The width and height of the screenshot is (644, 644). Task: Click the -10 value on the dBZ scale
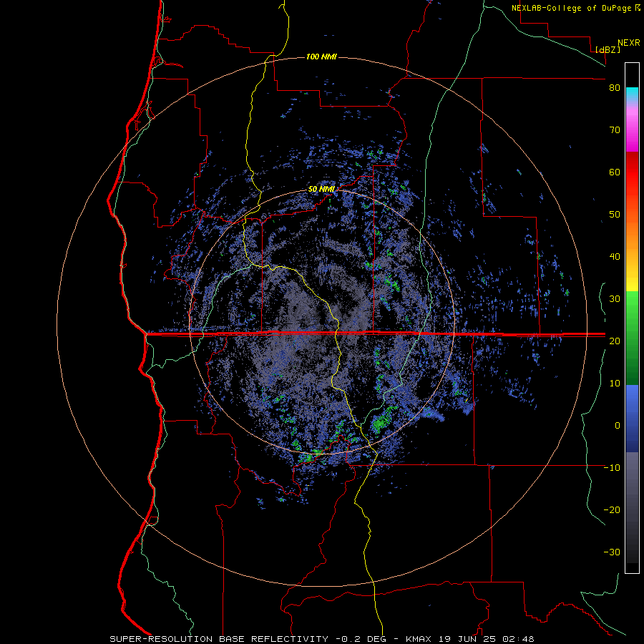612,467
